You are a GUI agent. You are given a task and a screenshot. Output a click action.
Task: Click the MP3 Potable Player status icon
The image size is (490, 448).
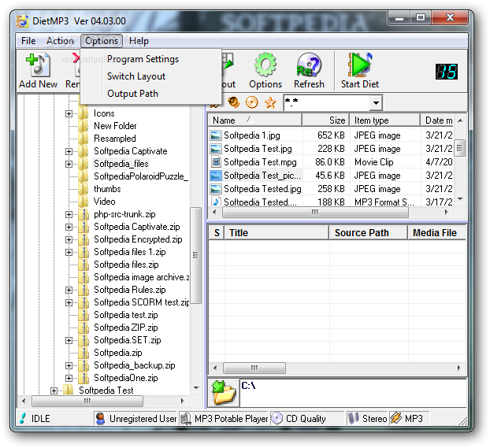(186, 418)
